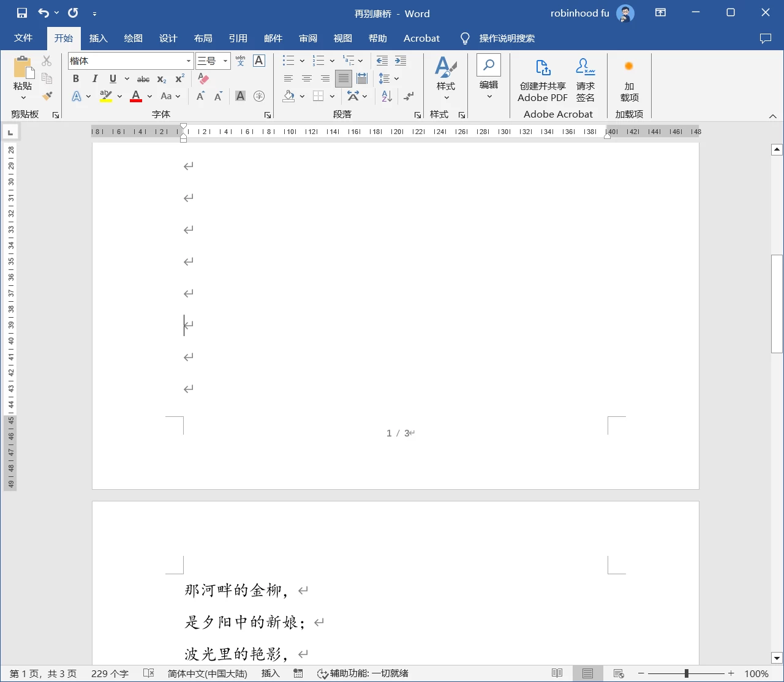This screenshot has height=682, width=784.
Task: Click the Save icon in title bar
Action: 22,13
